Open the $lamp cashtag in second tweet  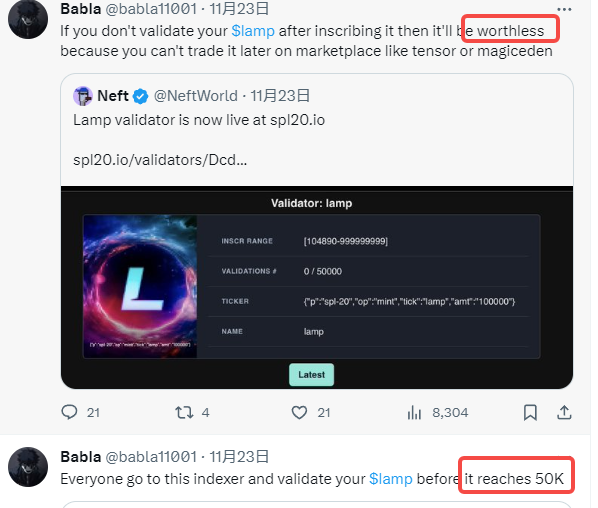391,479
